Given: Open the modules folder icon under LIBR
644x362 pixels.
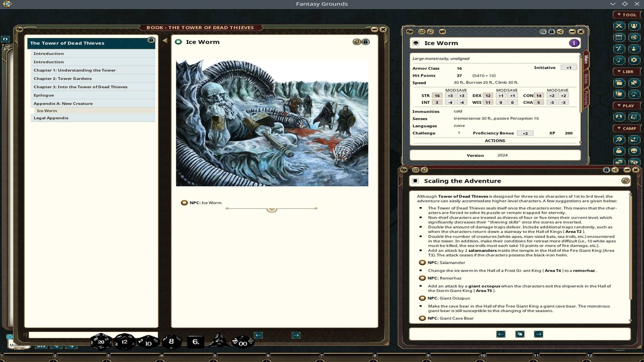Looking at the screenshot, I should 619,83.
